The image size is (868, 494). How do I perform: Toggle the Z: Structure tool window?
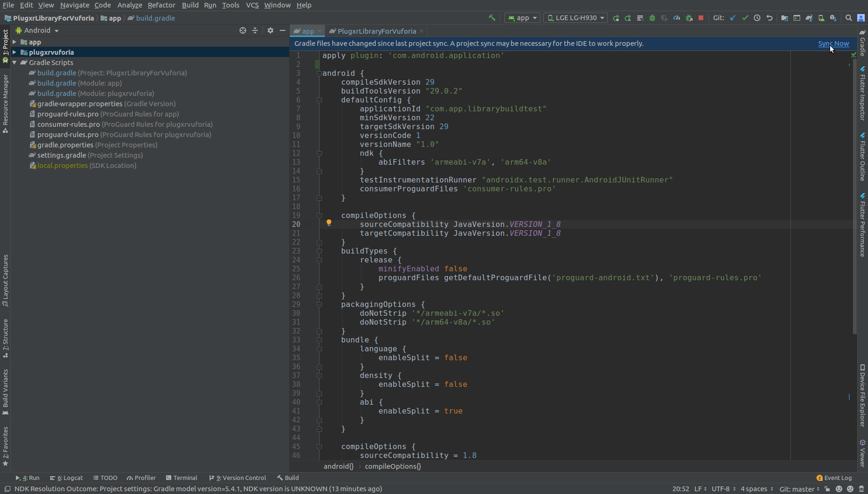coord(5,338)
